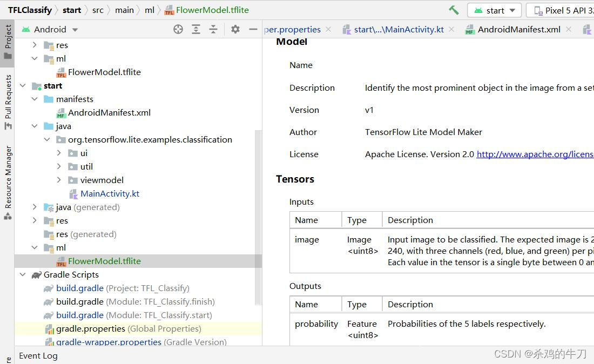Collapse the upper ml folder
The height and width of the screenshot is (364, 594).
pos(35,59)
